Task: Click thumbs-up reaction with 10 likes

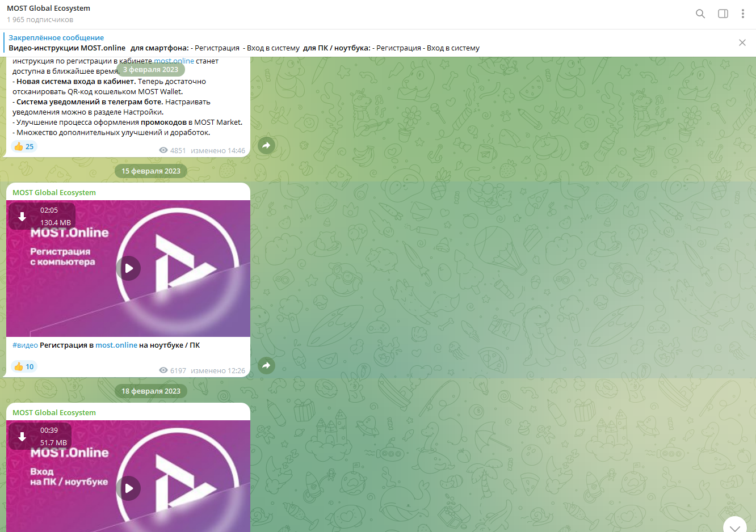Action: click(x=24, y=366)
